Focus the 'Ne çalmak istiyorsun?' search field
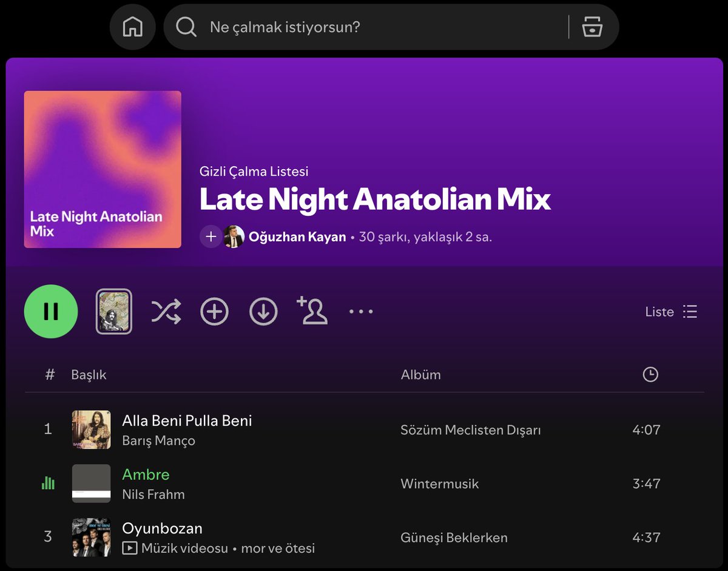This screenshot has height=571, width=728. click(391, 27)
